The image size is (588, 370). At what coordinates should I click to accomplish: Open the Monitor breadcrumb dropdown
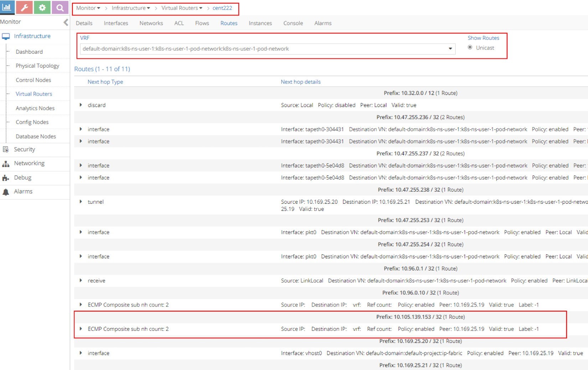(x=88, y=8)
